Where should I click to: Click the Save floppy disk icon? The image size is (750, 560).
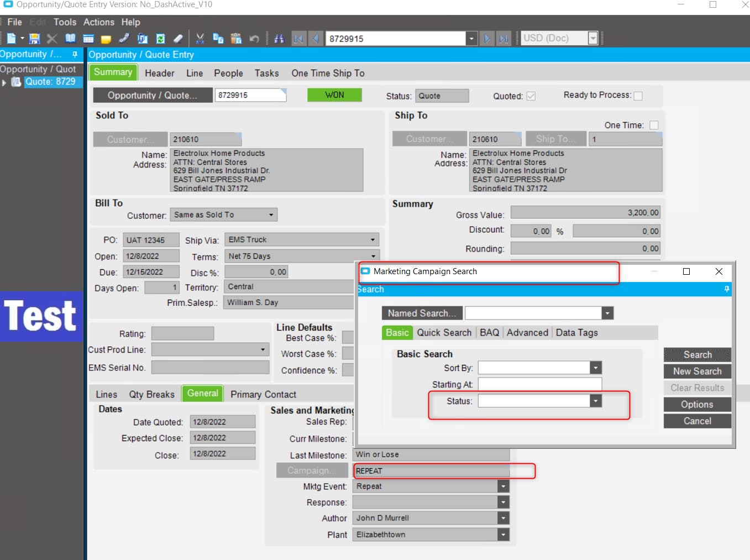click(x=34, y=39)
